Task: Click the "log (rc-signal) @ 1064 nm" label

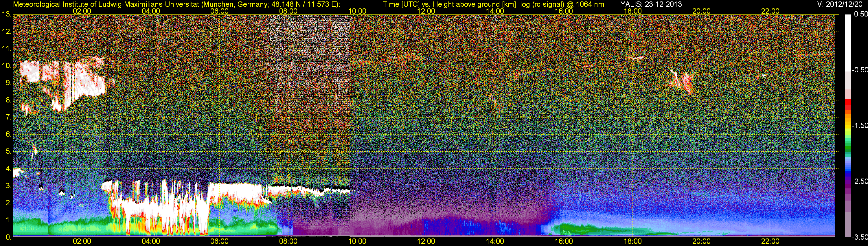Action: (x=562, y=4)
